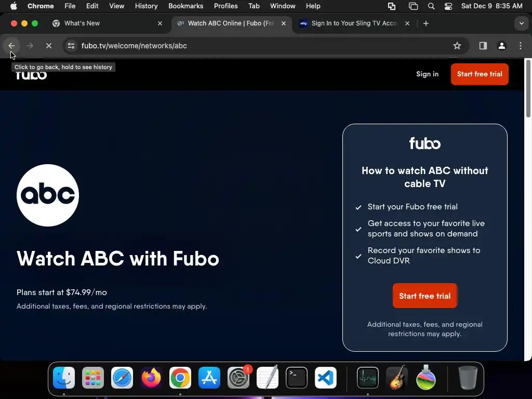This screenshot has width=532, height=399.
Task: Open Trash from the Dock
Action: [x=468, y=378]
